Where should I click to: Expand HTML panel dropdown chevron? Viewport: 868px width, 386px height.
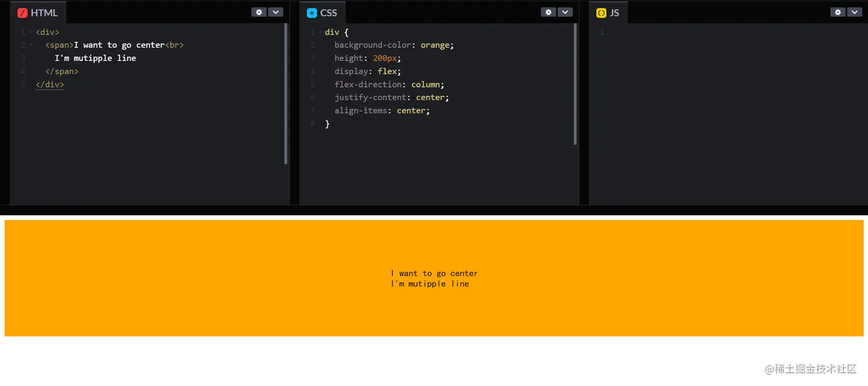pos(276,12)
